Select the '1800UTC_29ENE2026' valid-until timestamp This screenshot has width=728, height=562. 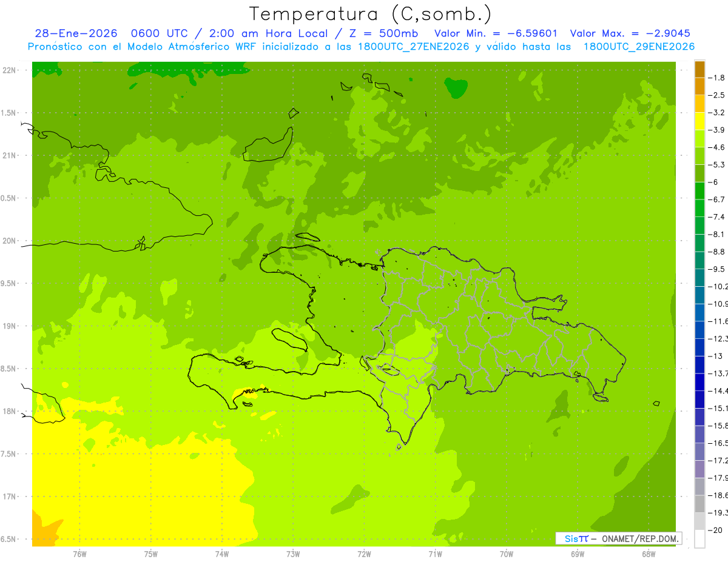[x=638, y=47]
